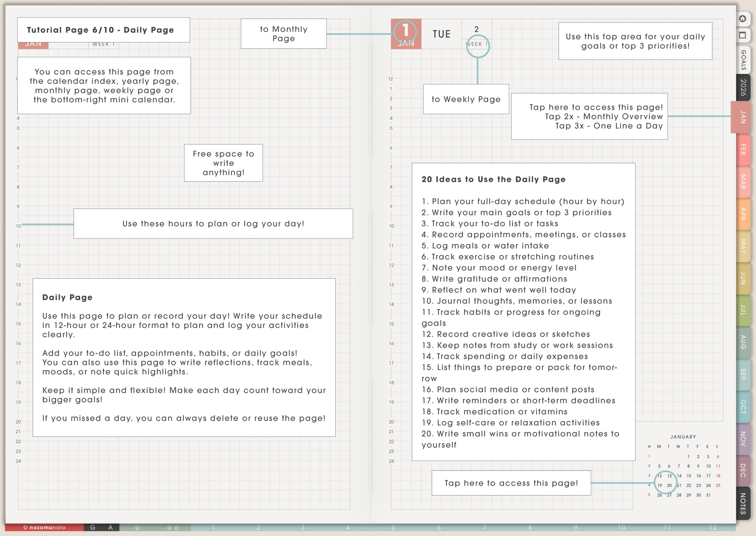Click day 31 in mini calendar
This screenshot has width=756, height=536.
pos(708,495)
